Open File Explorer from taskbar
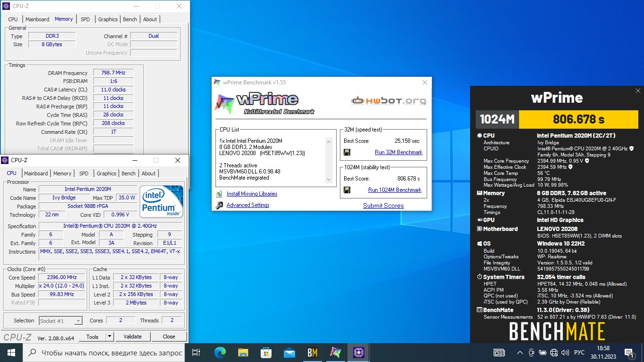The image size is (644, 362). 243,352
